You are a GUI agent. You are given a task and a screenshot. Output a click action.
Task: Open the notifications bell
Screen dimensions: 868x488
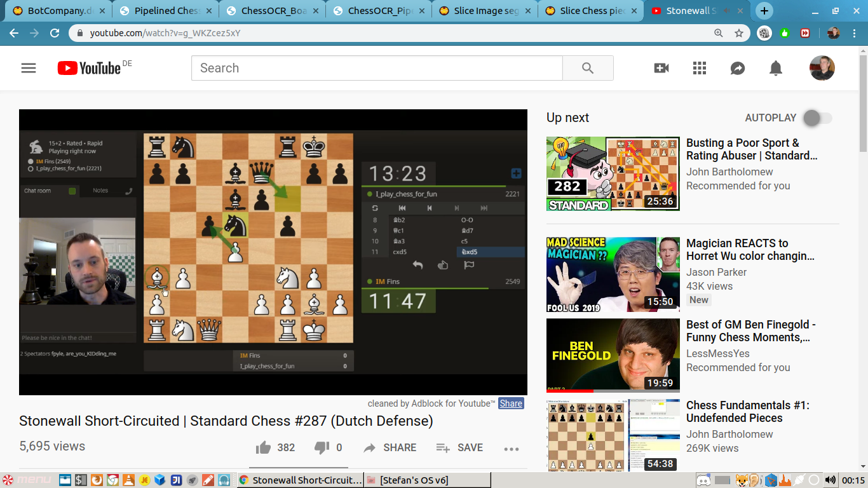click(776, 68)
